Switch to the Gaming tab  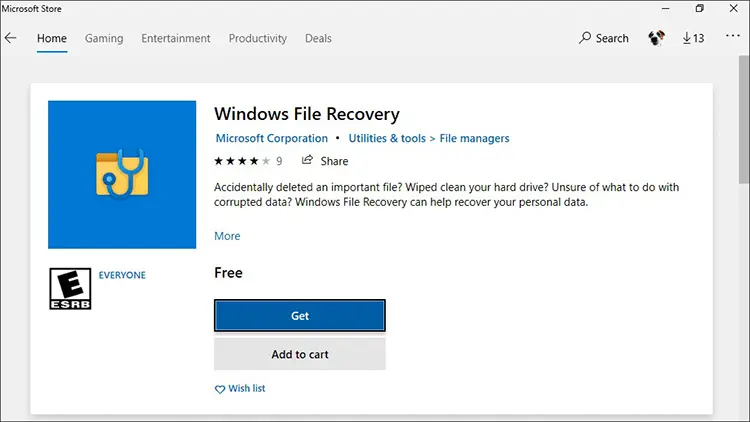104,38
